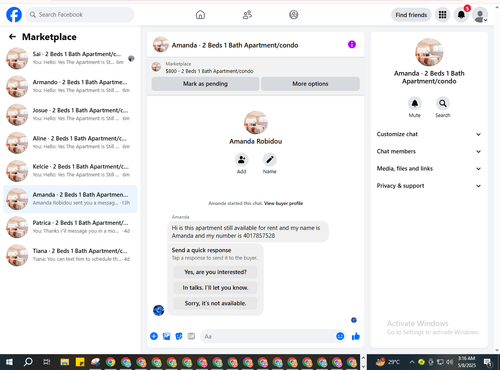This screenshot has width=500, height=370.
Task: Open the Groups icon in top navigation
Action: (294, 15)
